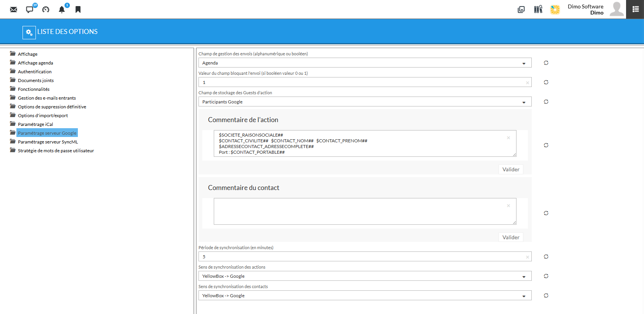Open the Authentification options folder
Screen dimensions: 644x314
tap(34, 72)
